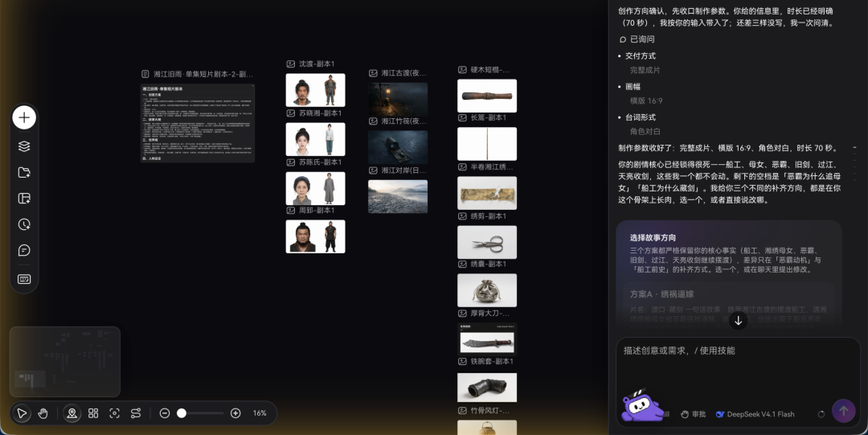The width and height of the screenshot is (868, 435).
Task: Select the pointer arrow tool
Action: tap(22, 413)
